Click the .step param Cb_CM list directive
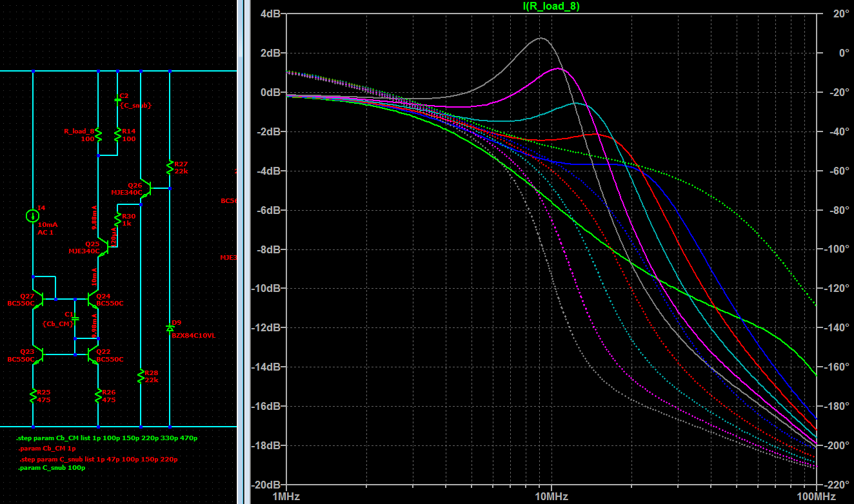 tap(107, 438)
